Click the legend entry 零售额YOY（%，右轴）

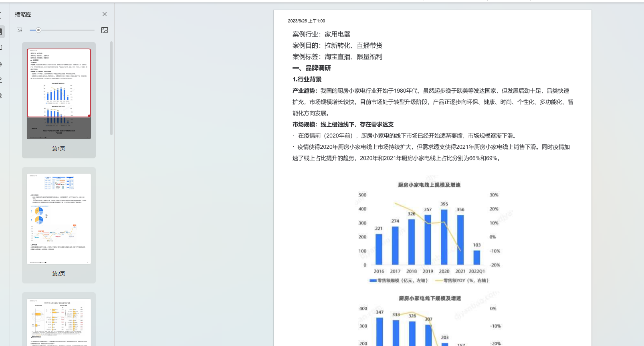(x=462, y=281)
